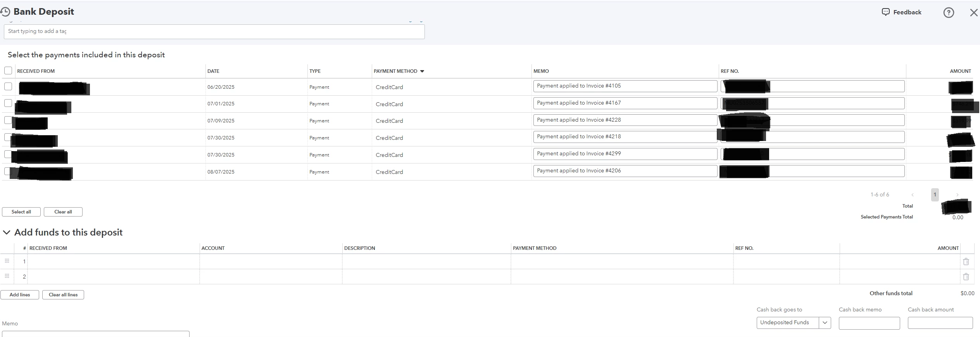Click the Select all button
The image size is (980, 337).
click(x=21, y=212)
